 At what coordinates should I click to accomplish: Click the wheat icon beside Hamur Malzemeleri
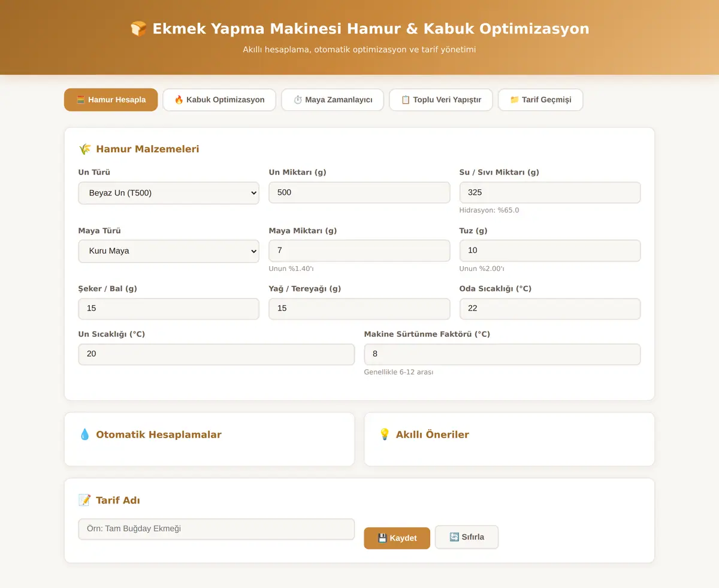pyautogui.click(x=84, y=149)
